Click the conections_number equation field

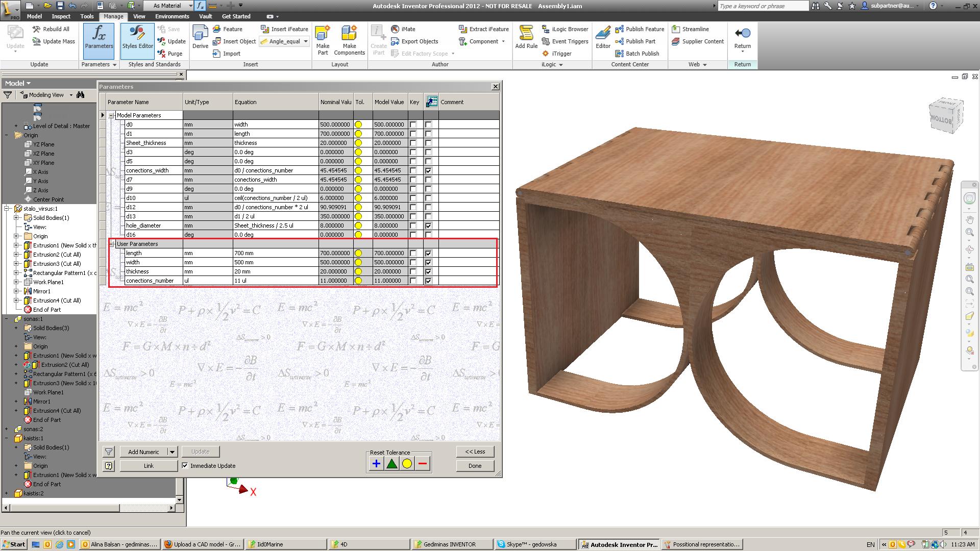point(276,281)
